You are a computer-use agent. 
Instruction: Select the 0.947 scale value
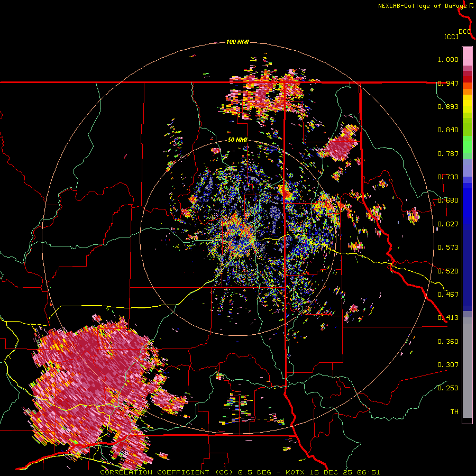448,83
